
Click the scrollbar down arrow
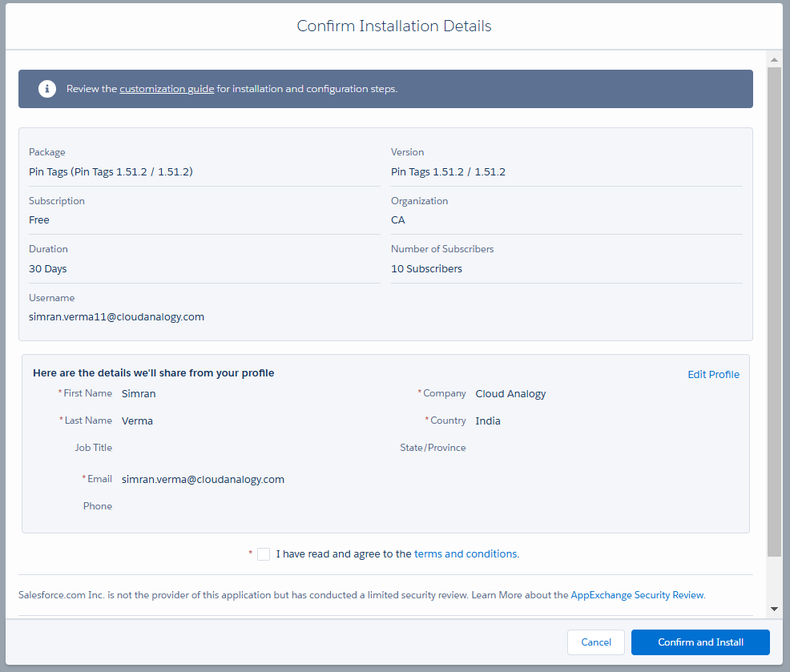tap(774, 609)
